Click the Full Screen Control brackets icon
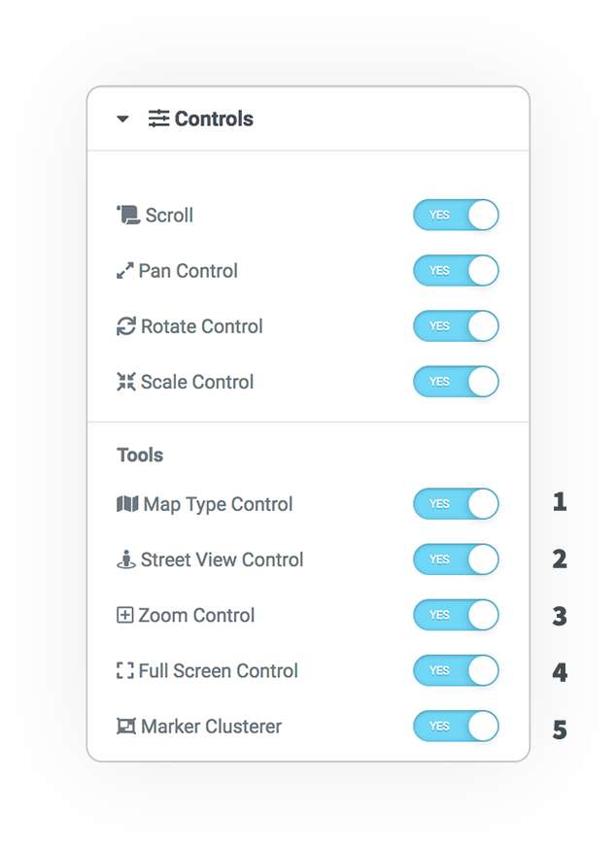 tap(125, 670)
